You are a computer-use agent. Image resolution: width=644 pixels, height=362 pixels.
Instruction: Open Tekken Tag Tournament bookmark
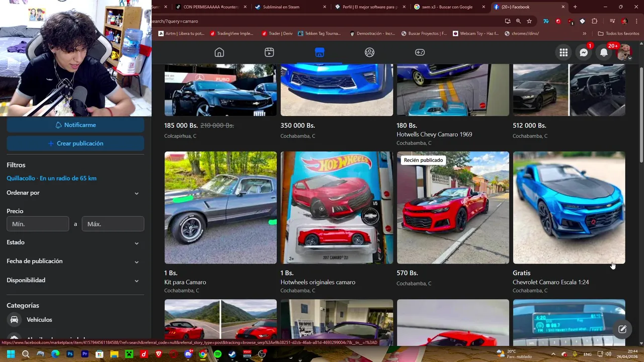point(319,34)
